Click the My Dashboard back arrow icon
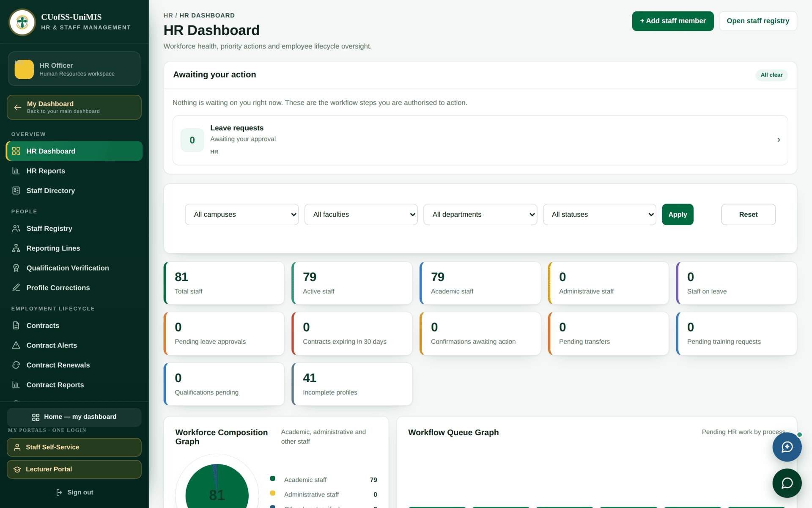The height and width of the screenshot is (508, 812). 18,107
